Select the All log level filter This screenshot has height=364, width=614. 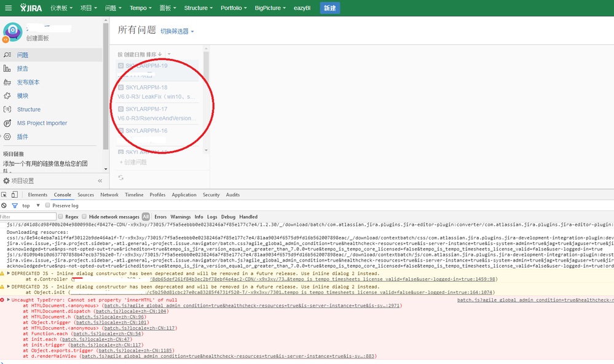146,217
